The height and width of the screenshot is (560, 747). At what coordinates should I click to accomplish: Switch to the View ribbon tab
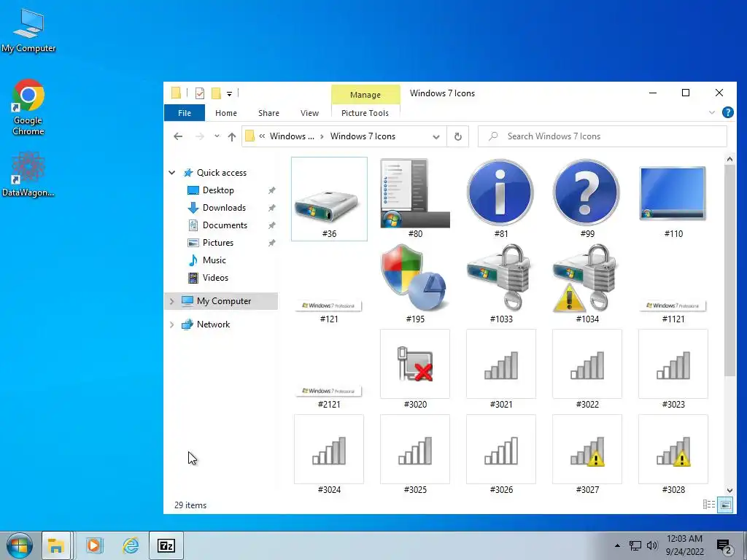point(309,113)
